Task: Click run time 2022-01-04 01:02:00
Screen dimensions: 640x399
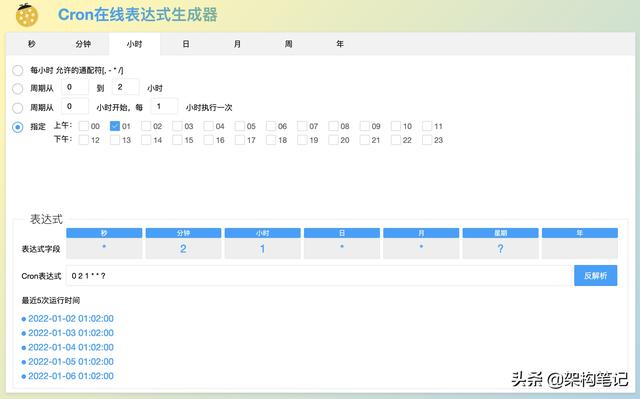Action: point(71,347)
